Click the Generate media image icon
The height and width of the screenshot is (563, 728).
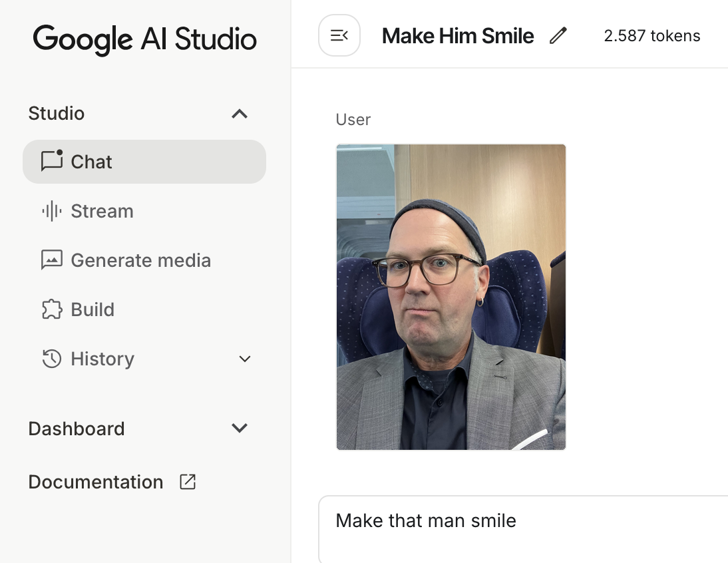pyautogui.click(x=52, y=260)
